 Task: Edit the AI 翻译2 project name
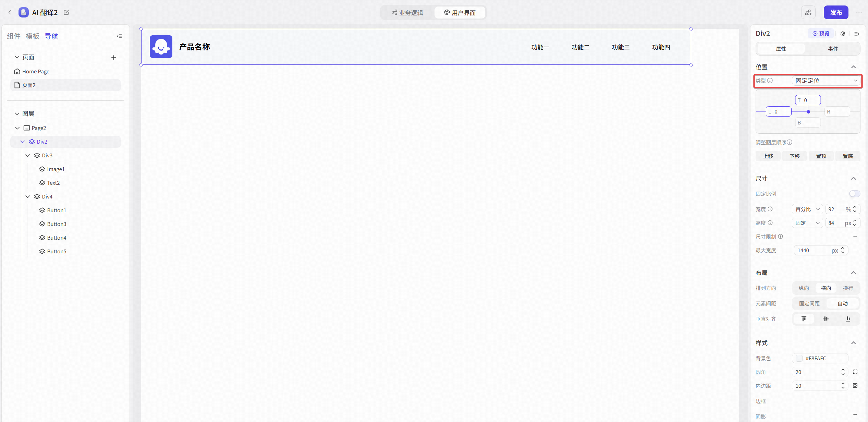(x=66, y=12)
